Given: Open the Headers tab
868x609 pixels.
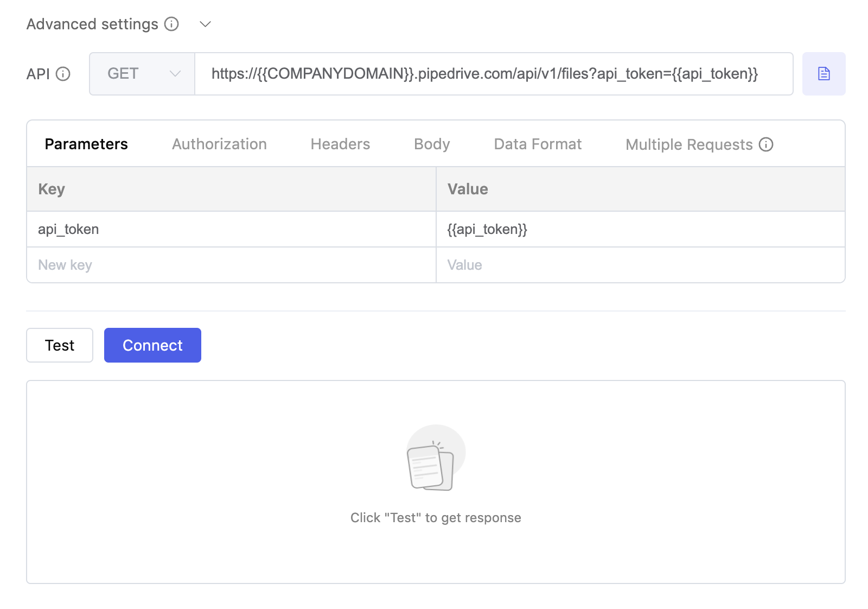Looking at the screenshot, I should [x=340, y=144].
